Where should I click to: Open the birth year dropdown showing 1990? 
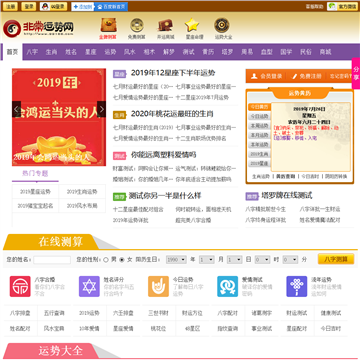(x=176, y=260)
